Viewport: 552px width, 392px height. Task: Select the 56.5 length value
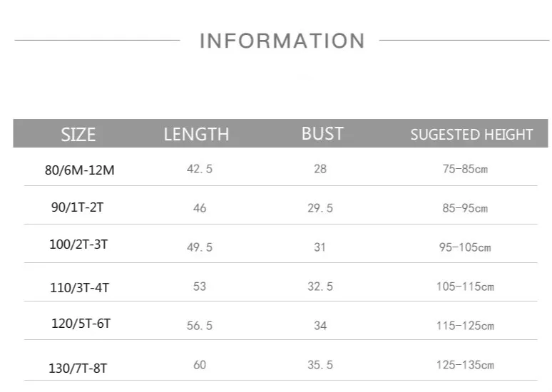tap(200, 326)
